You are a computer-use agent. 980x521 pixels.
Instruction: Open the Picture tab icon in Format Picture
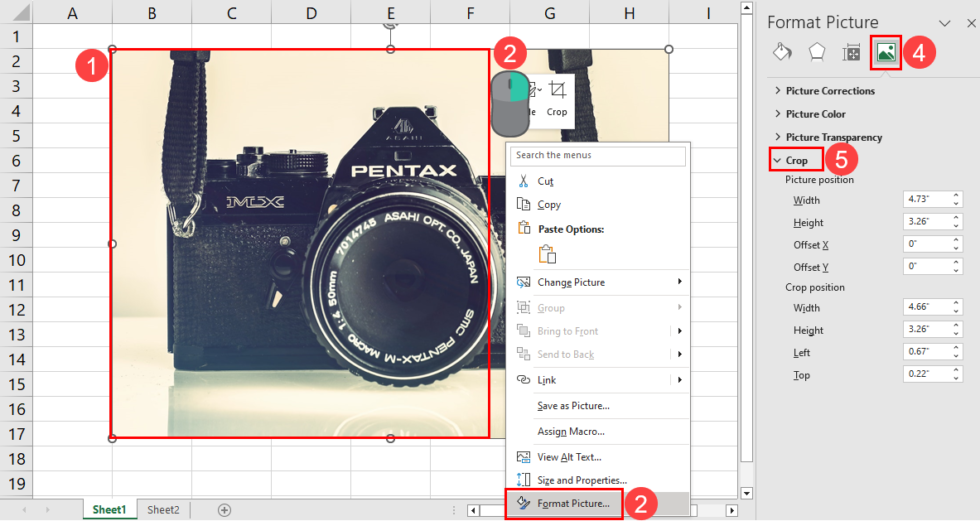click(x=886, y=52)
